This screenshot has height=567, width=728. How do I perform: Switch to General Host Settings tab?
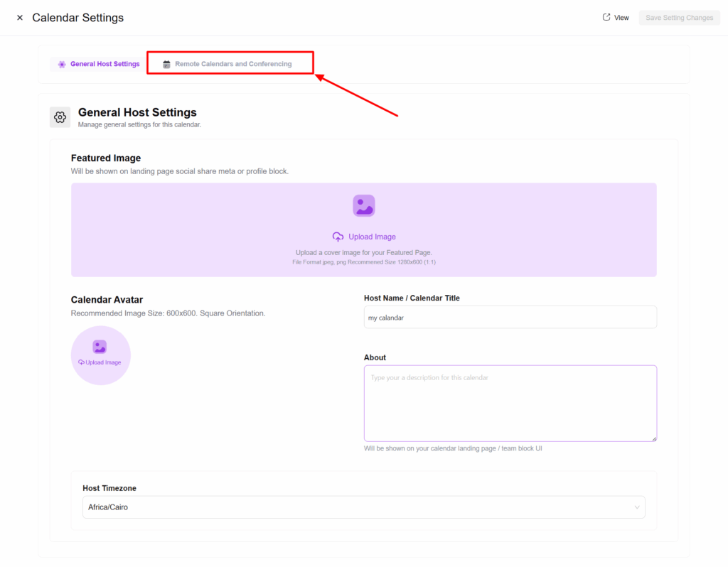pyautogui.click(x=105, y=64)
